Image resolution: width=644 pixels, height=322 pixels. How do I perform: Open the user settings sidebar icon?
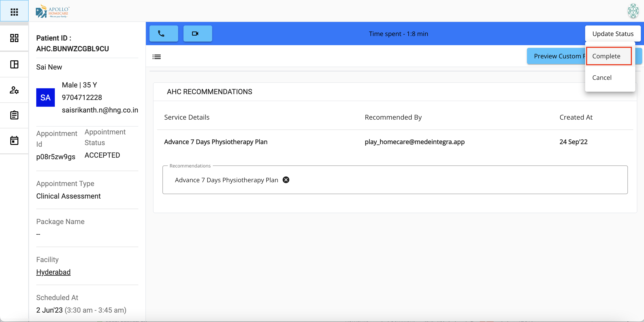click(14, 90)
